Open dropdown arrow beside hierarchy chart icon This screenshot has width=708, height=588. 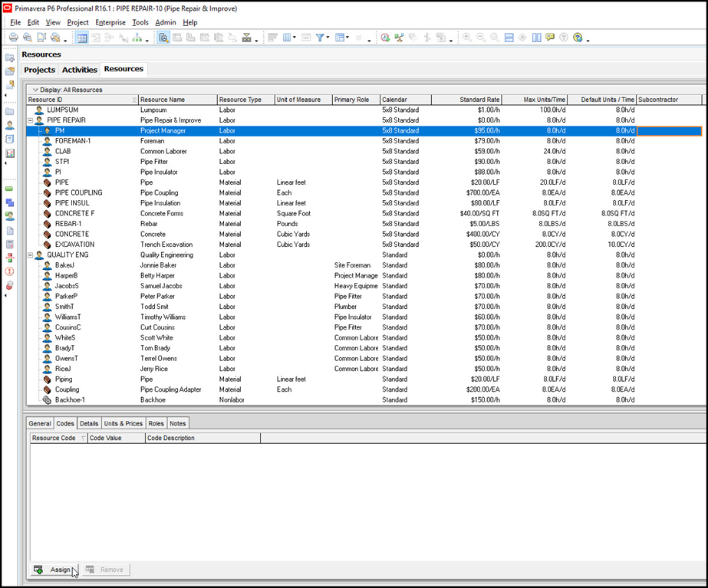[x=147, y=41]
